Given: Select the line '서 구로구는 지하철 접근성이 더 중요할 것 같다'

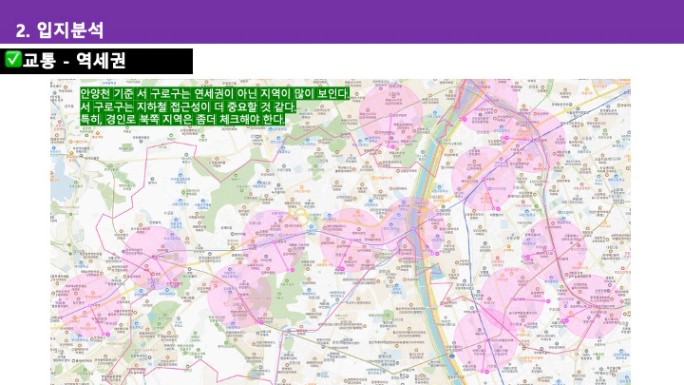Looking at the screenshot, I should tap(188, 107).
